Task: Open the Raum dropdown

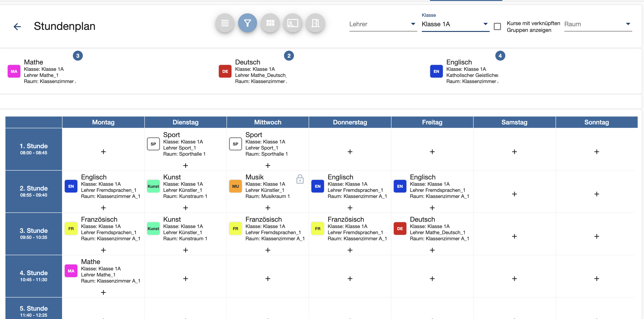Action: [598, 24]
